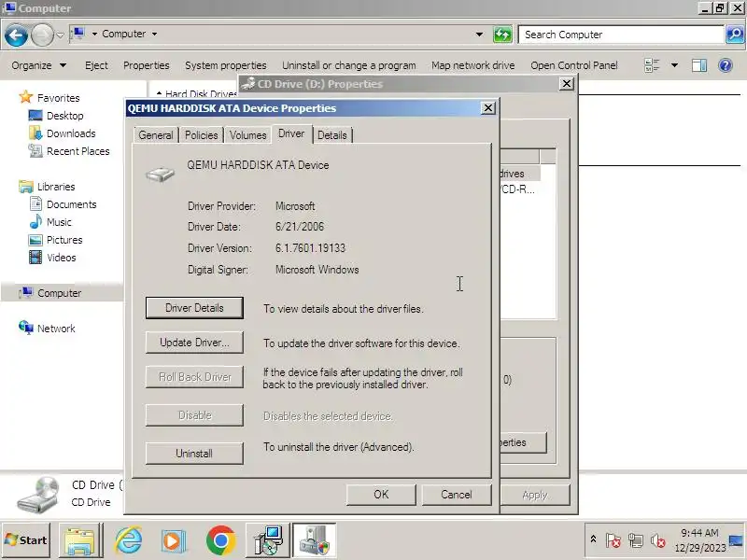Open System properties from toolbar
The width and height of the screenshot is (747, 560).
[x=226, y=65]
